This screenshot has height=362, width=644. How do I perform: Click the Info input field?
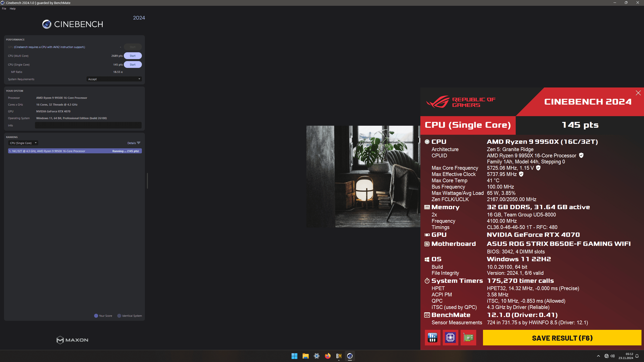(x=88, y=125)
